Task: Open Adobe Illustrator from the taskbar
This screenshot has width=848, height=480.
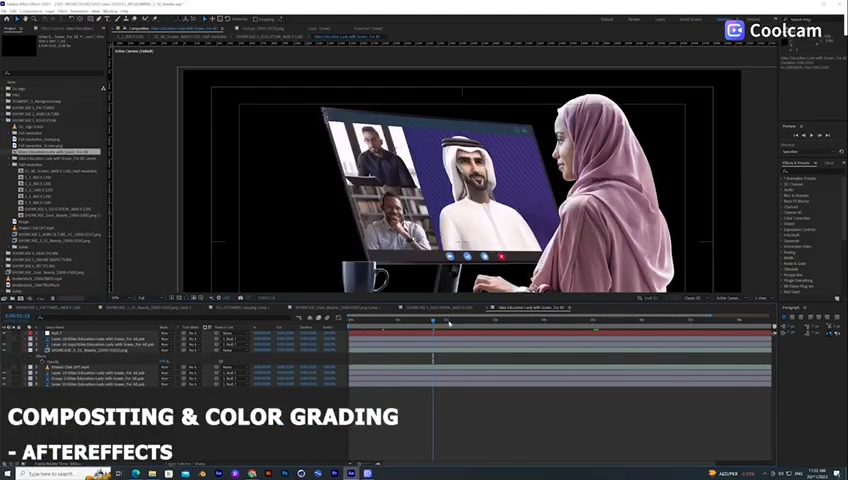Action: [x=268, y=474]
